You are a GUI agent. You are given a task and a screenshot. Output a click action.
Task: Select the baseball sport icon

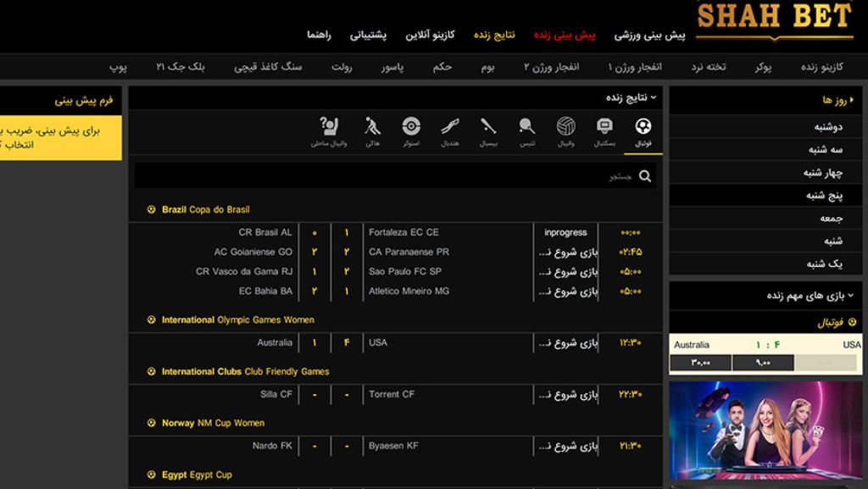tap(488, 126)
